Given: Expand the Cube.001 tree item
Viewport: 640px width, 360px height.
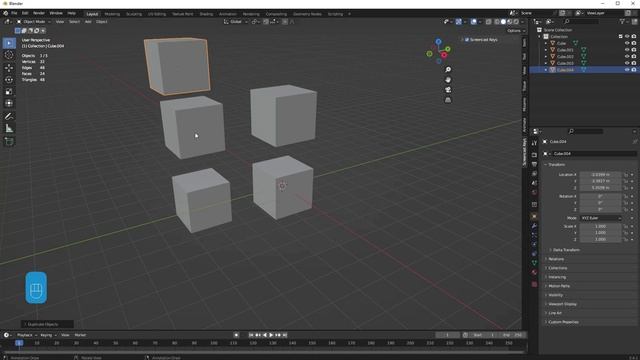Looking at the screenshot, I should click(x=546, y=50).
